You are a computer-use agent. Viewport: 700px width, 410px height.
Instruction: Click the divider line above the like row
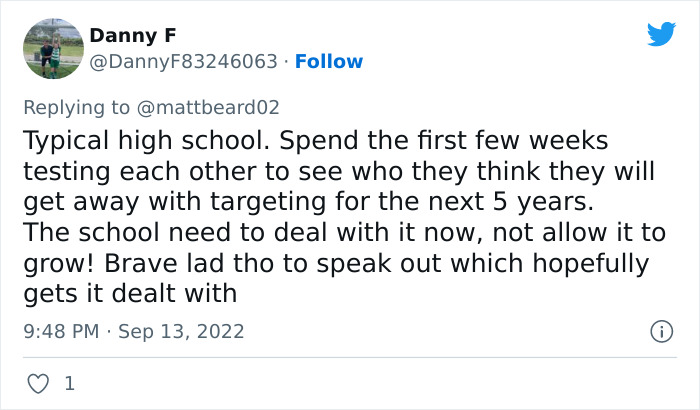pyautogui.click(x=350, y=357)
